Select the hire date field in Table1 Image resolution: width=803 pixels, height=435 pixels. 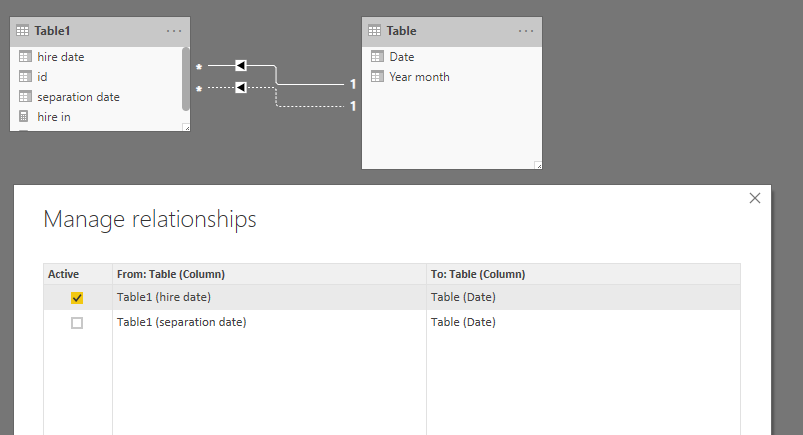point(60,57)
